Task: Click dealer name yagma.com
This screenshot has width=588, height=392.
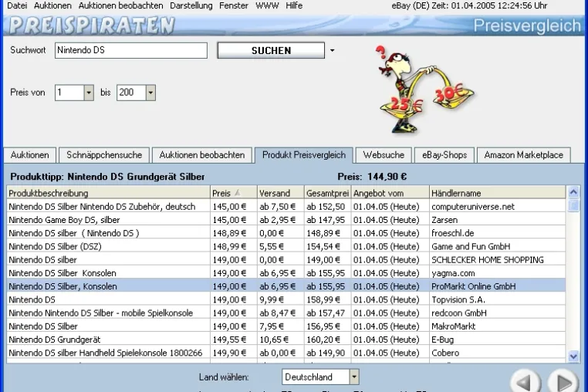Action: pyautogui.click(x=453, y=273)
